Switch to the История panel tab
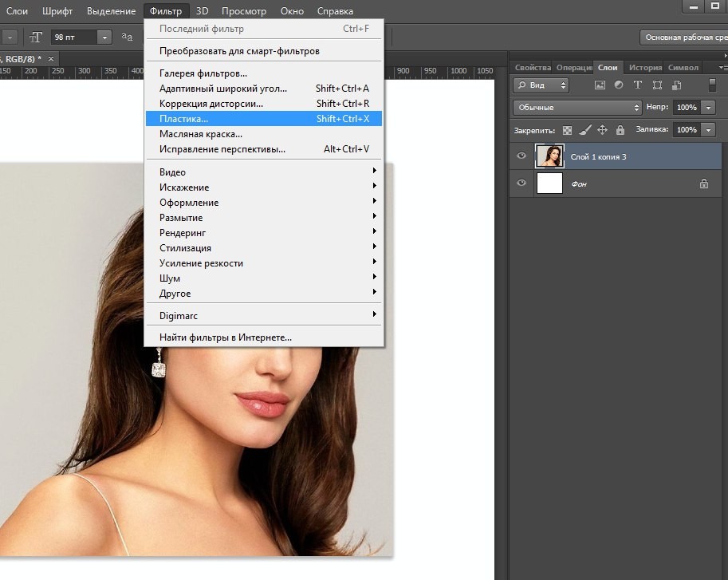The width and height of the screenshot is (728, 580). click(645, 67)
